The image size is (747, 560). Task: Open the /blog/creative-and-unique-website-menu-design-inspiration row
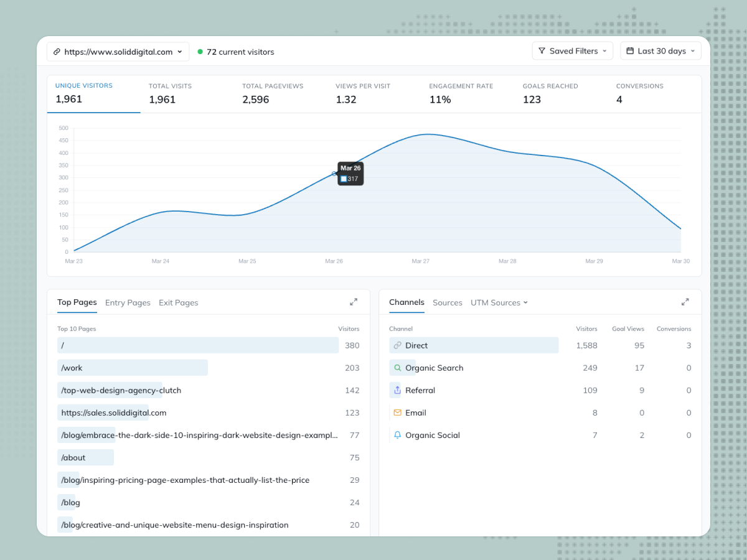[x=209, y=525]
